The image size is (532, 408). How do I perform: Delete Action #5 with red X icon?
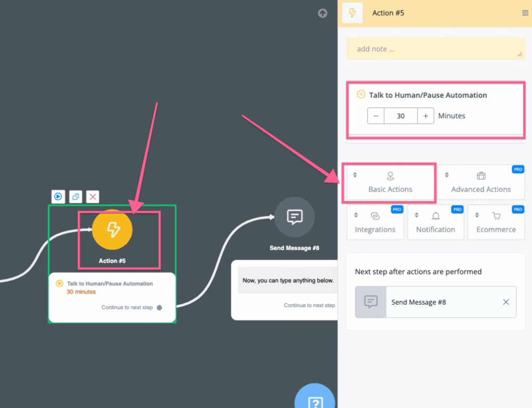[92, 197]
